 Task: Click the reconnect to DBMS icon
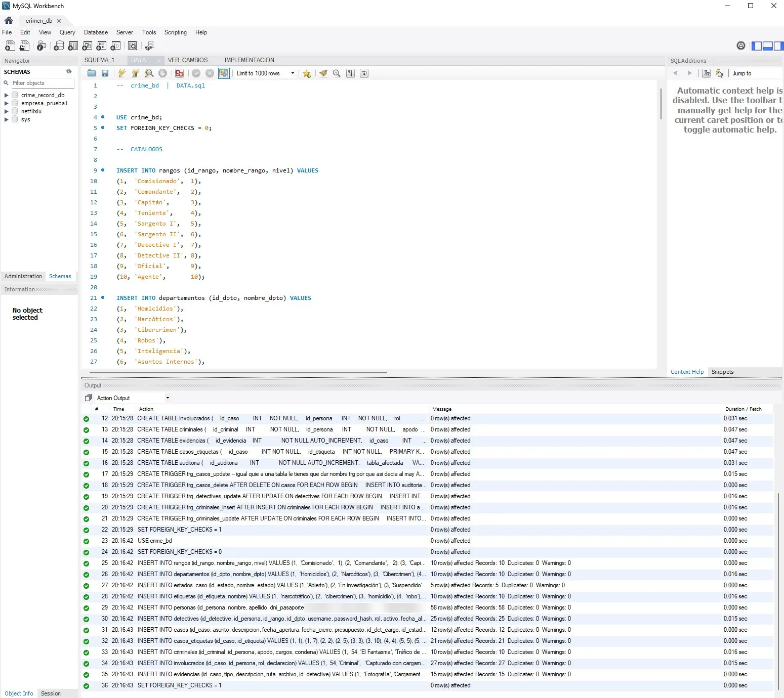tap(149, 46)
